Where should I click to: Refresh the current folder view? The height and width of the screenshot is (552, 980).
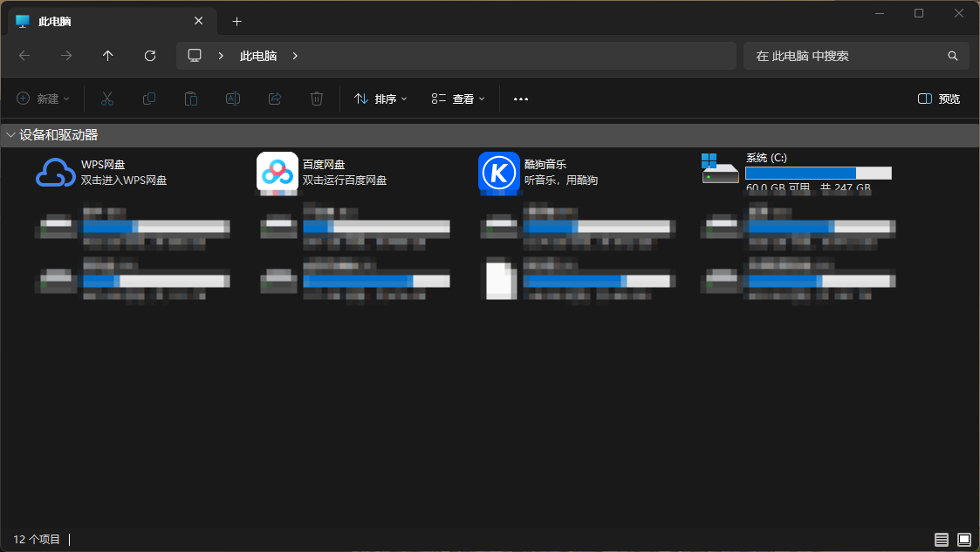click(x=150, y=56)
